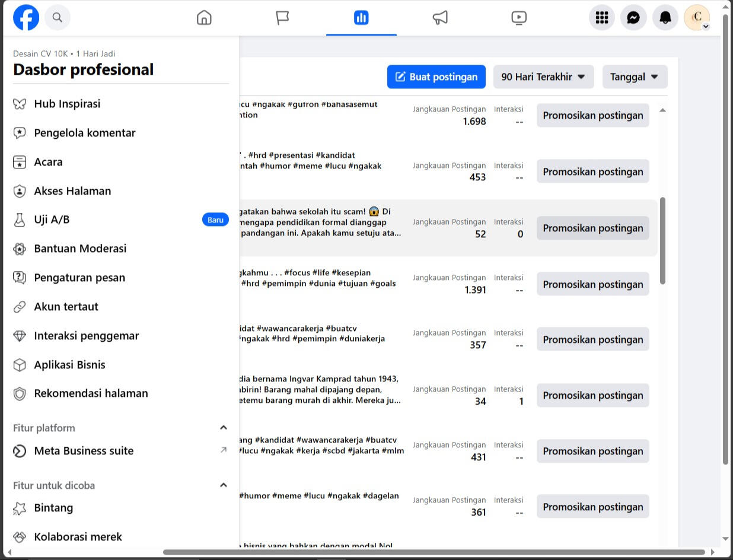This screenshot has height=560, width=733.
Task: Open the Ads megaphone icon
Action: 440,18
